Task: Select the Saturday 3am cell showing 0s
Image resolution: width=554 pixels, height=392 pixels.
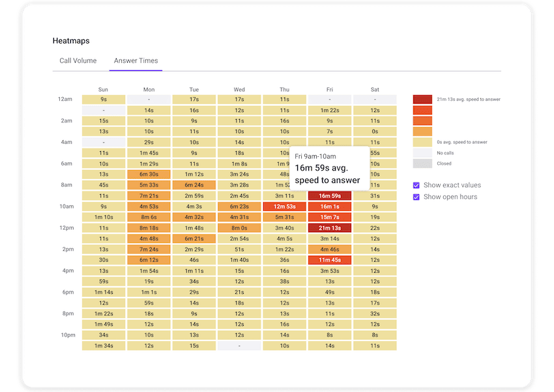Action: 375,131
